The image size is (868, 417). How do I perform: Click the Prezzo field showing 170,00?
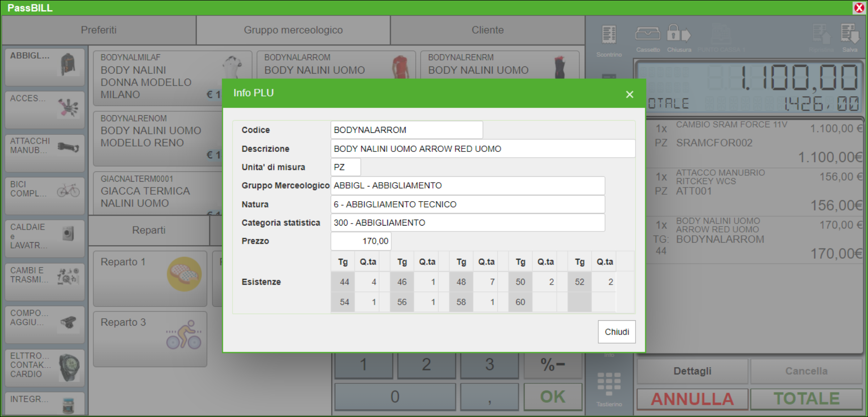tap(360, 241)
